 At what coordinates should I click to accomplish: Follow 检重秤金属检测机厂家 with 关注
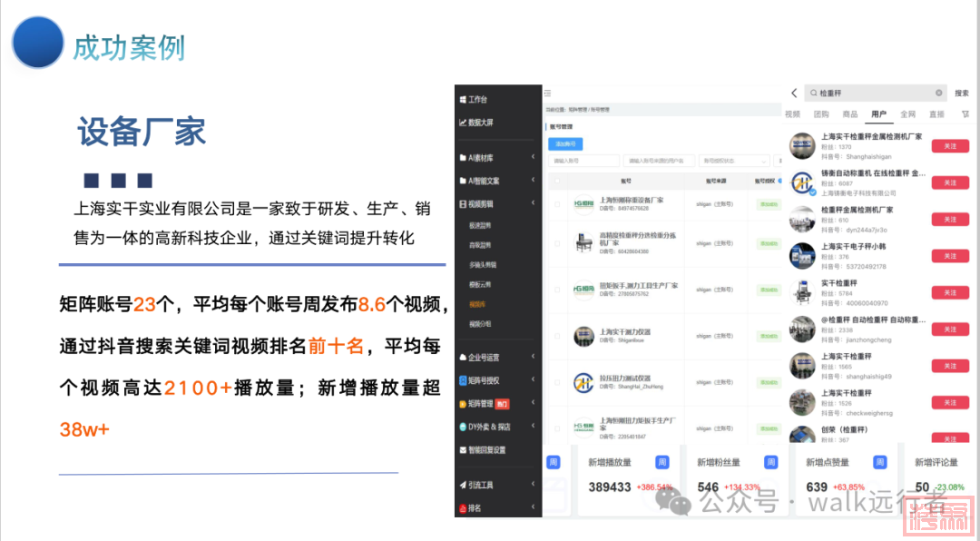pos(950,219)
